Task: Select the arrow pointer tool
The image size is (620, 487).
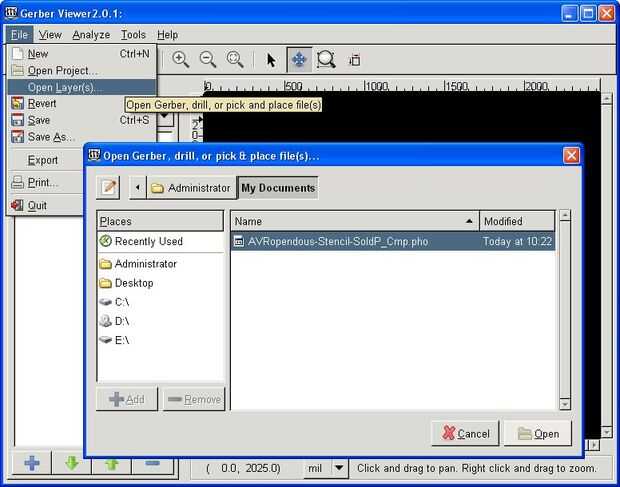Action: 271,60
